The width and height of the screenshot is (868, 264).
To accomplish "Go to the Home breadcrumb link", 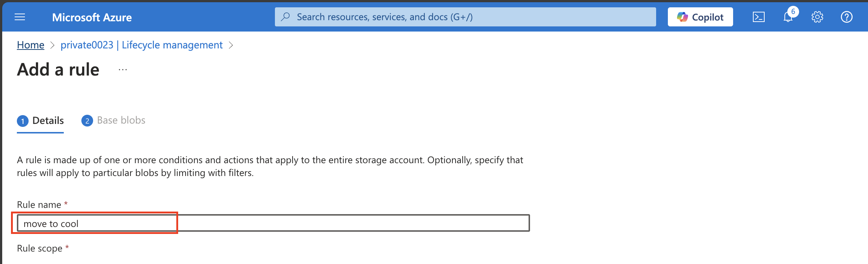I will point(30,45).
